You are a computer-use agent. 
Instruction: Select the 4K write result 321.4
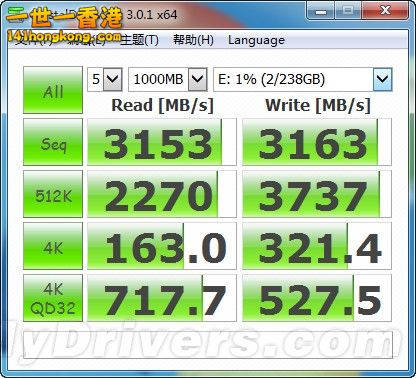(x=317, y=246)
